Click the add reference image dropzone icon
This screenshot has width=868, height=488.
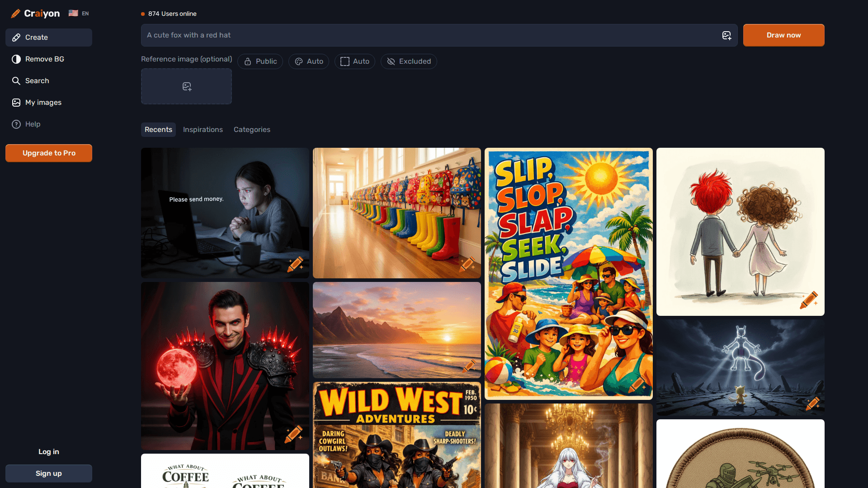[187, 86]
